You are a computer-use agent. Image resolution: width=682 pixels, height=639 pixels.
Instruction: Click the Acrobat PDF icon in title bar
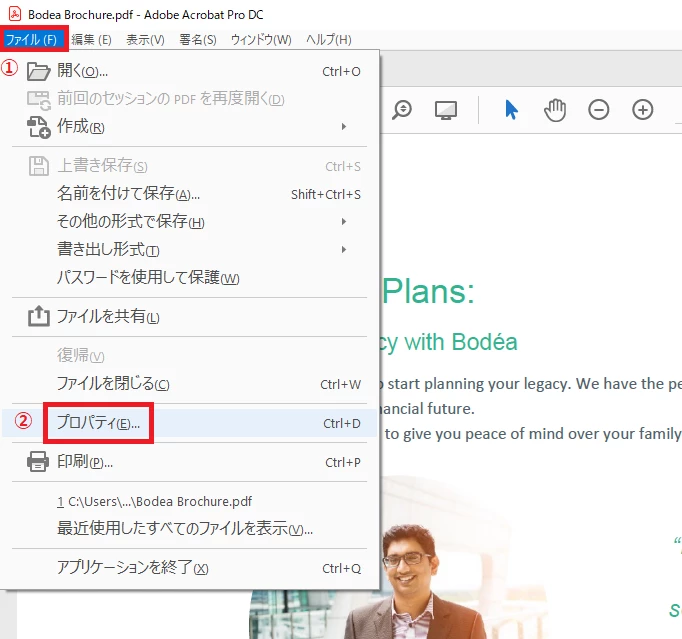click(15, 14)
